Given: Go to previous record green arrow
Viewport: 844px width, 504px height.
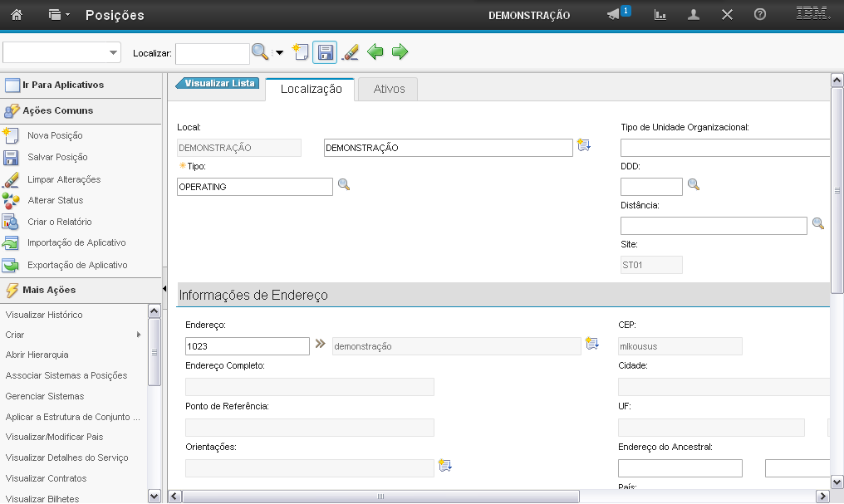Looking at the screenshot, I should (x=375, y=53).
